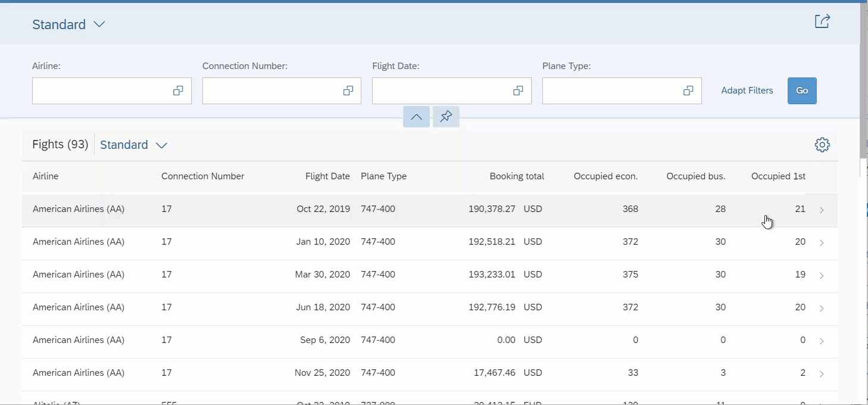The height and width of the screenshot is (405, 868).
Task: Open value help for Airline filter
Action: pyautogui.click(x=178, y=91)
